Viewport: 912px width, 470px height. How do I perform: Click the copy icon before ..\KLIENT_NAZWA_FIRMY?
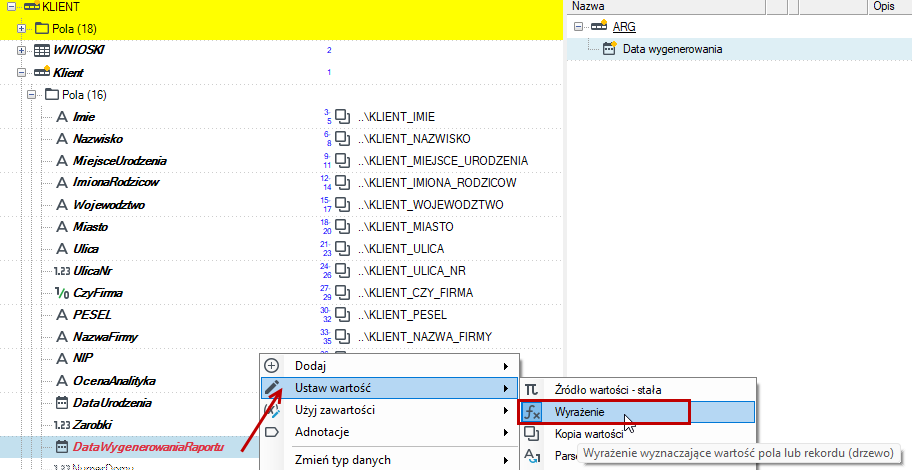click(343, 337)
